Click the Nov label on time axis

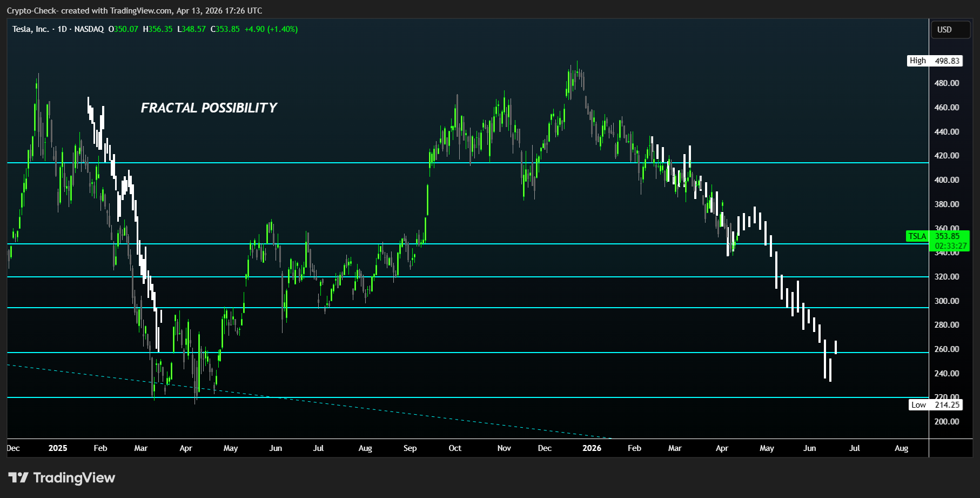coord(504,448)
